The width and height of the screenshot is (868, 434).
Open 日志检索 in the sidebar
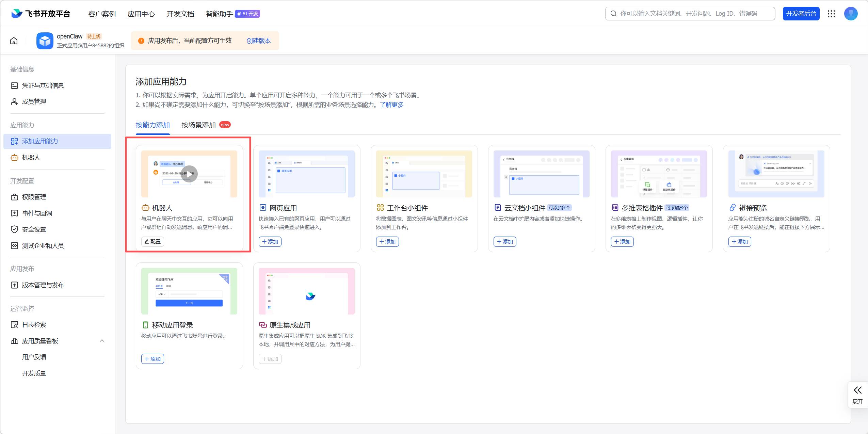pos(34,325)
